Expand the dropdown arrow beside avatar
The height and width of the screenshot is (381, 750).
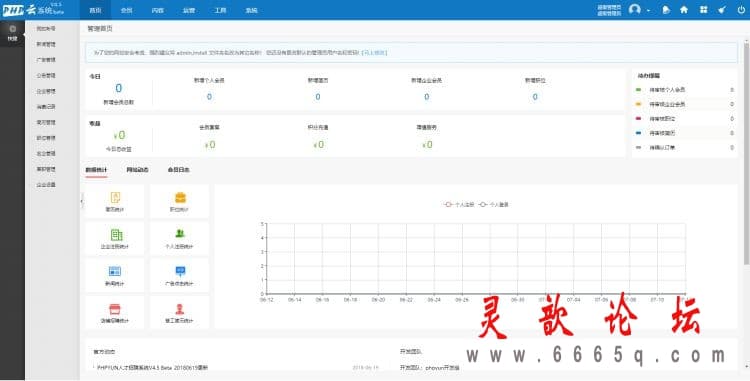click(x=648, y=10)
